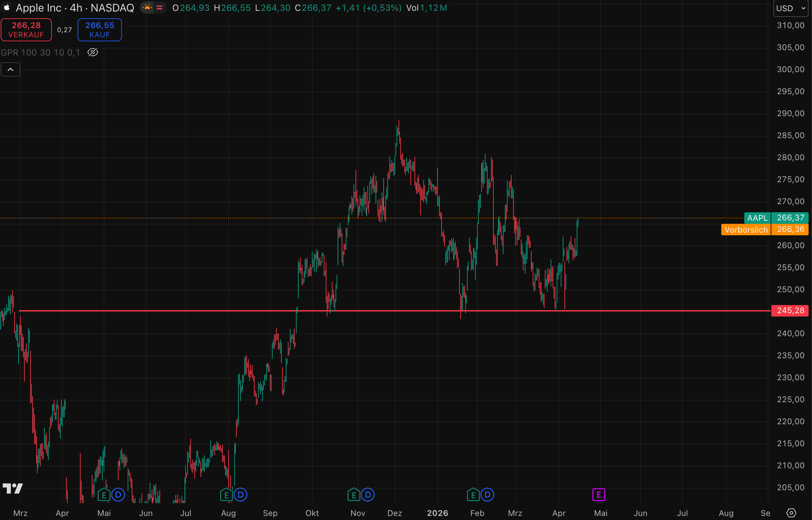Open the August earnings E marker
Image resolution: width=812 pixels, height=520 pixels.
tap(226, 495)
